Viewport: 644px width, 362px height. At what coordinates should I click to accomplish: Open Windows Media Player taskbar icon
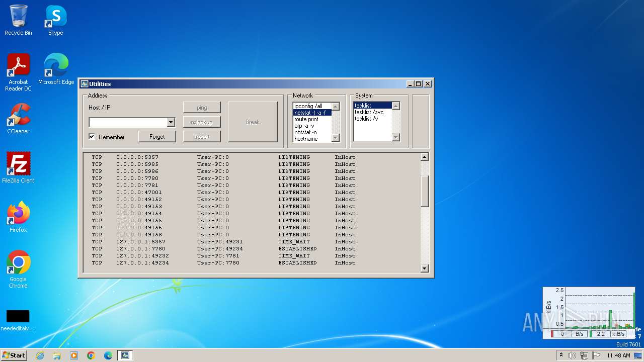[x=74, y=355]
